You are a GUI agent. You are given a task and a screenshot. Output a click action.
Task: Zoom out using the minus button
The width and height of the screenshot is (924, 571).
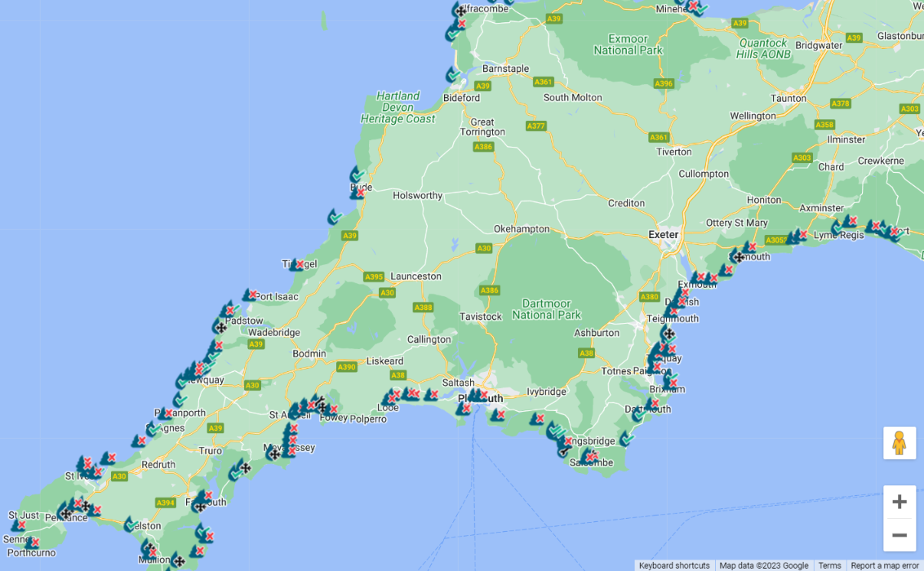[898, 535]
